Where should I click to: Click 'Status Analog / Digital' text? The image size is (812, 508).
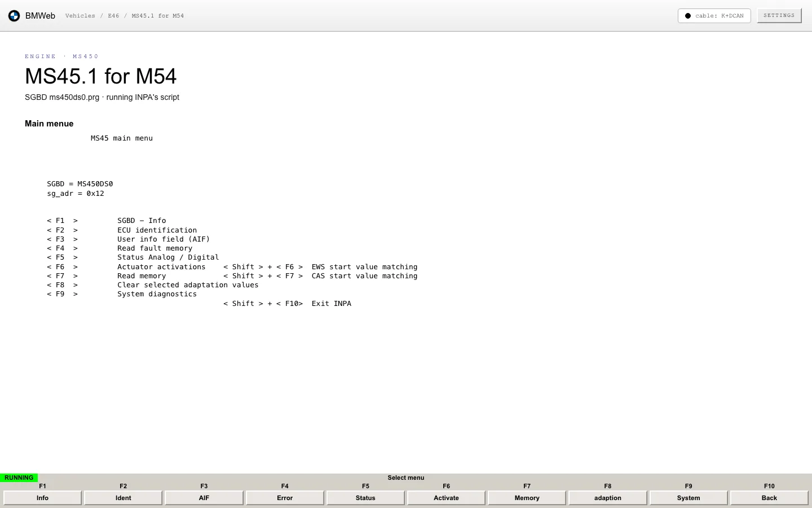pyautogui.click(x=168, y=257)
